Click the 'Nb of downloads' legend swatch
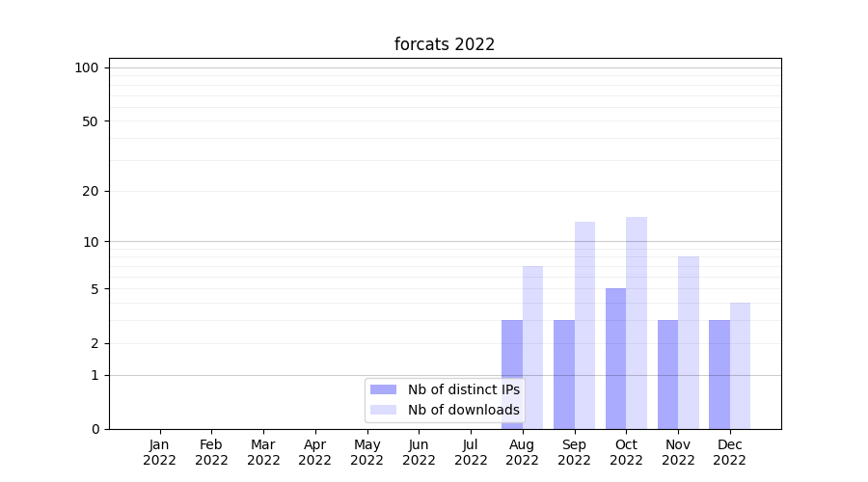Image resolution: width=868 pixels, height=482 pixels. [383, 410]
